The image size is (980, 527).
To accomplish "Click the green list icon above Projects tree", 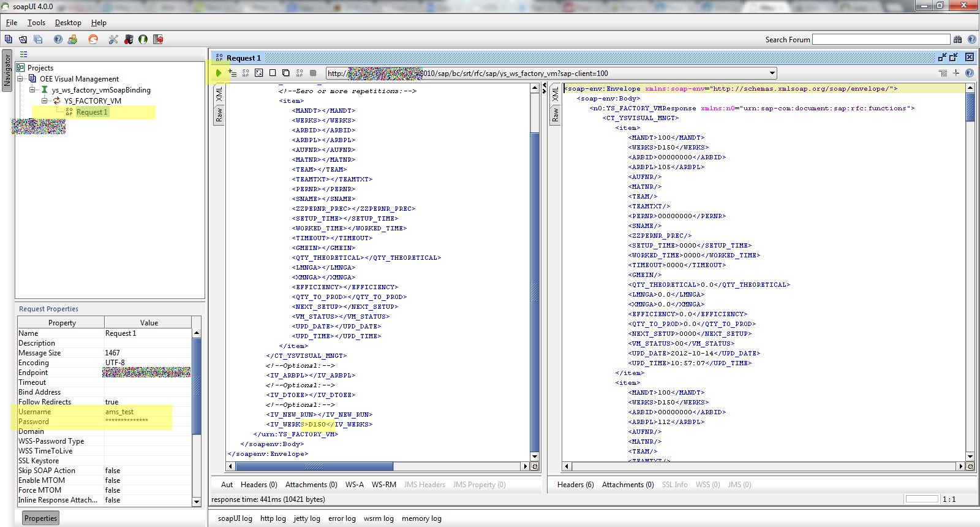I will (23, 55).
